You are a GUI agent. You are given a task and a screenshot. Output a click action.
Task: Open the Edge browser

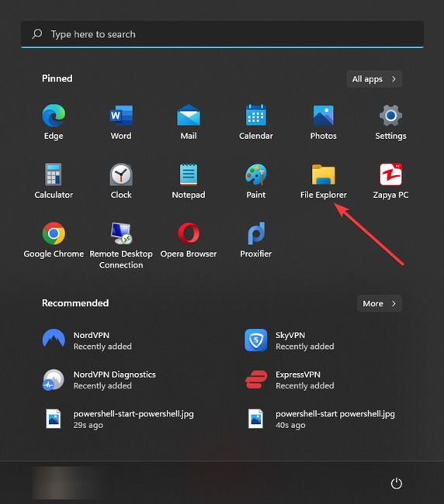54,122
